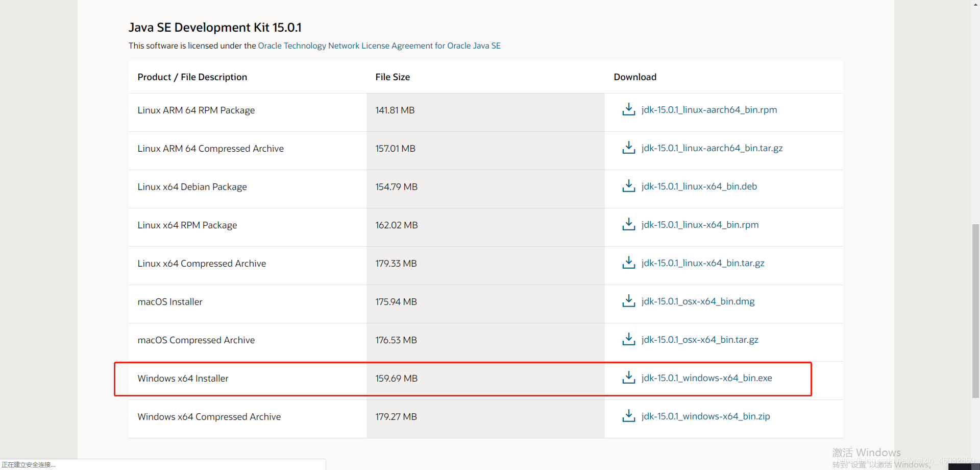Click Linux ARM 64 RPM Package text
The width and height of the screenshot is (980, 470).
(196, 110)
